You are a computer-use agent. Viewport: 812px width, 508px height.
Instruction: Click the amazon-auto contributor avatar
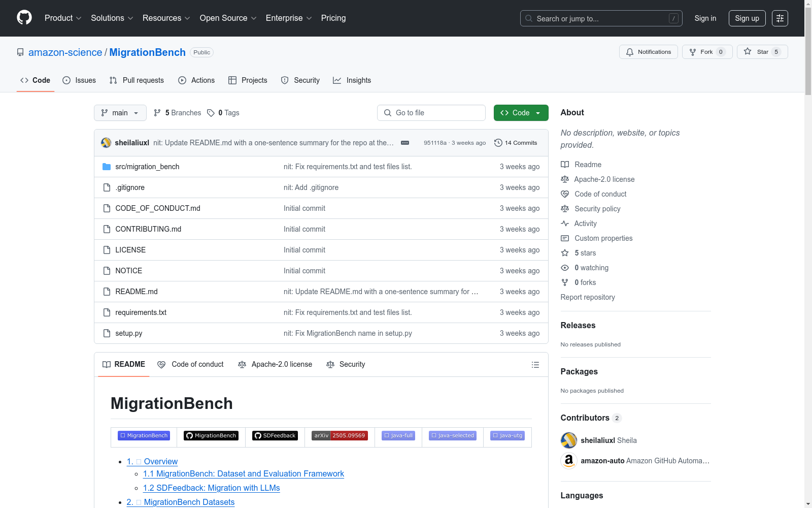click(569, 461)
